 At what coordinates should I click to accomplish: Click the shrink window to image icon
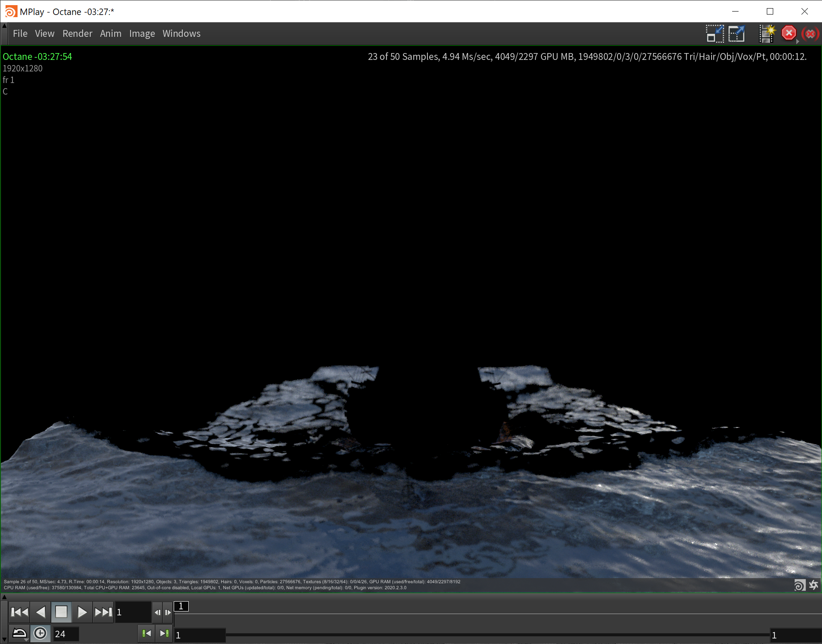[715, 33]
